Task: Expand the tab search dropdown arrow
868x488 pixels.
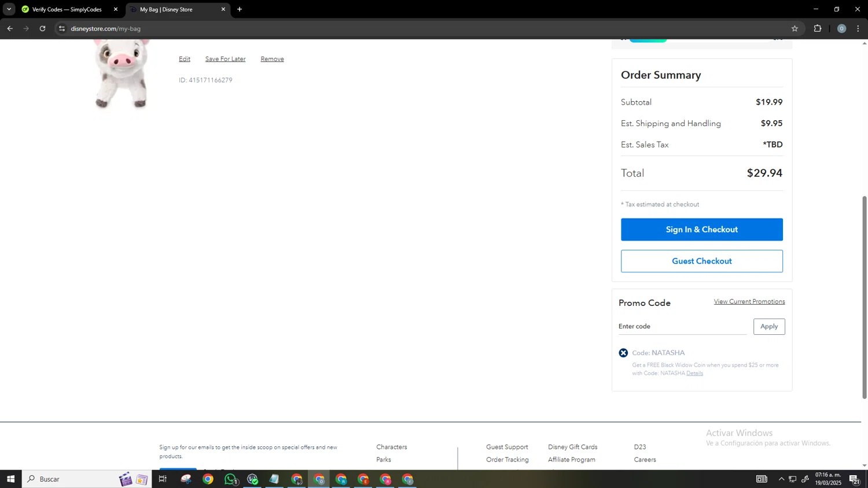Action: (9, 9)
